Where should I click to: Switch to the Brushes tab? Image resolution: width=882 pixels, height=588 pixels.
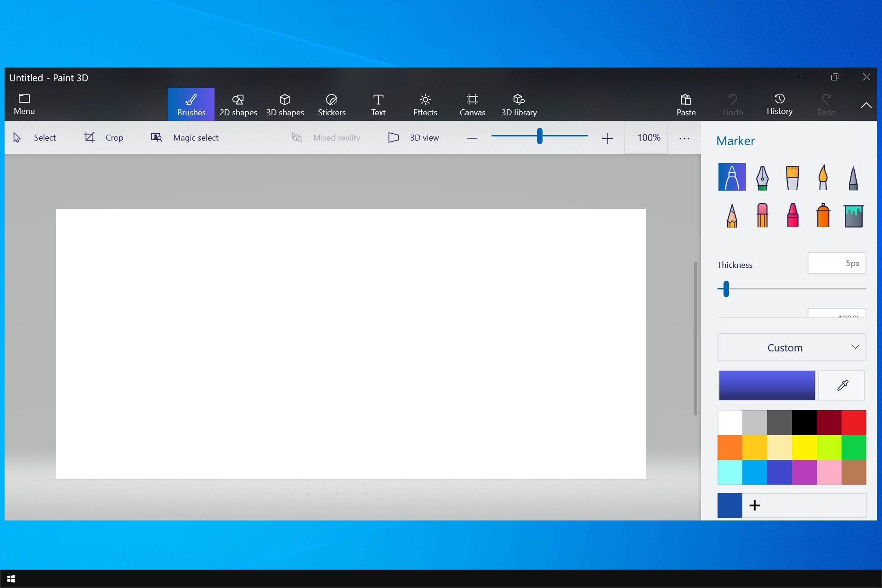coord(191,105)
